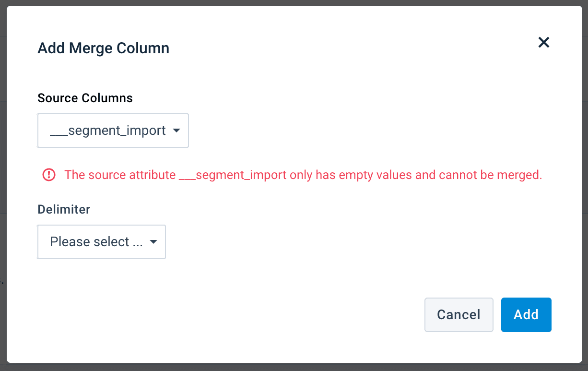
Task: Click the 'Add Merge Column' dialog title
Action: tap(103, 48)
